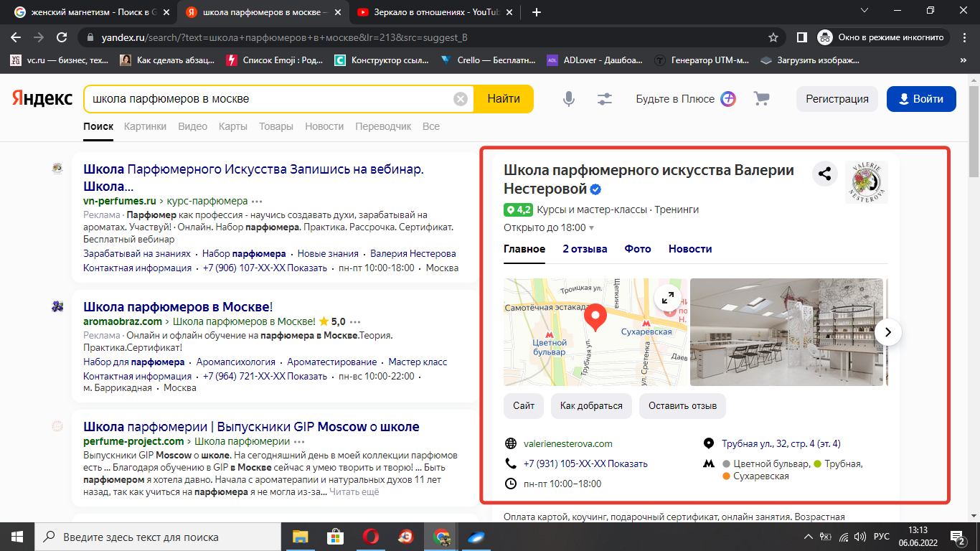Image resolution: width=980 pixels, height=551 pixels.
Task: Go back to previous page
Action: click(16, 37)
